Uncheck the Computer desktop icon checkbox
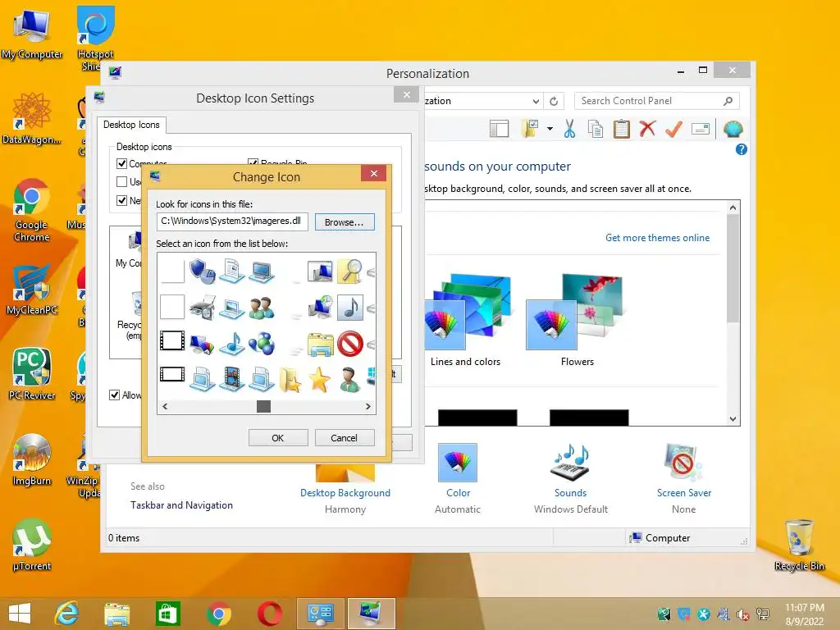The height and width of the screenshot is (630, 840). (121, 163)
